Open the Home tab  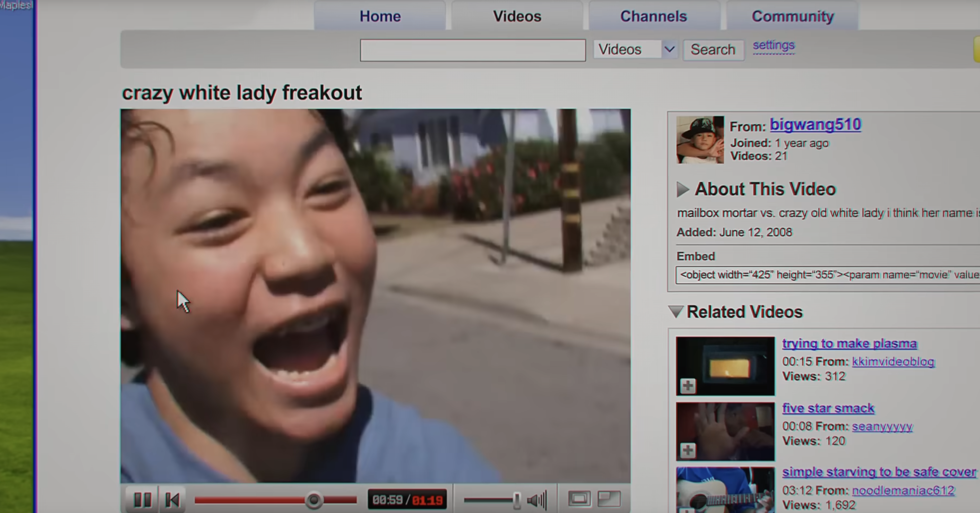click(380, 16)
